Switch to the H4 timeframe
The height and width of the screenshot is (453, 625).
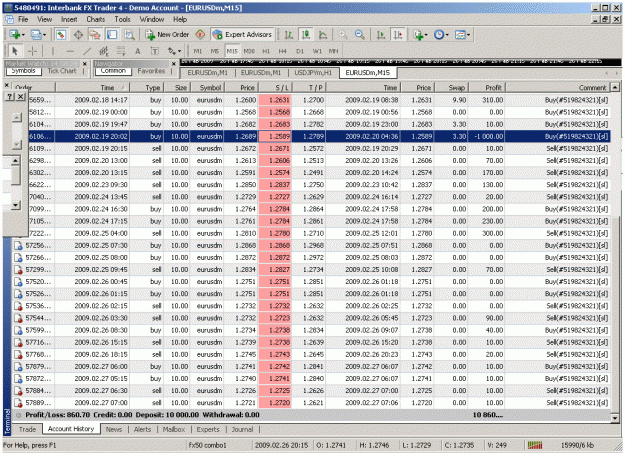pyautogui.click(x=283, y=51)
